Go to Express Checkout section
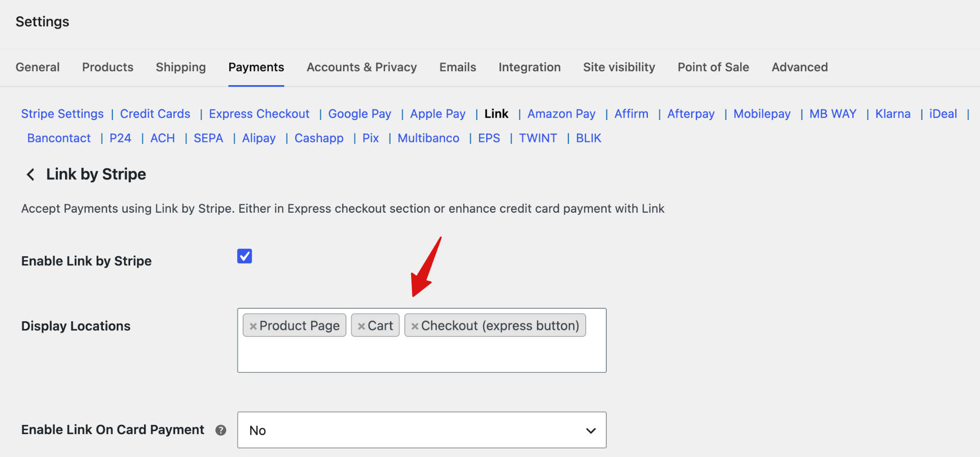Screen dimensions: 980x457 point(259,114)
